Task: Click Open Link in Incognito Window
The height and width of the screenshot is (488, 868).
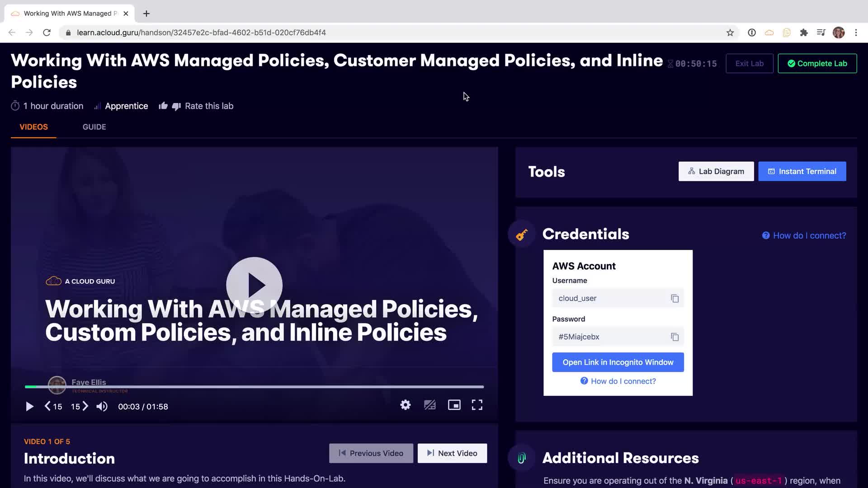Action: point(618,362)
